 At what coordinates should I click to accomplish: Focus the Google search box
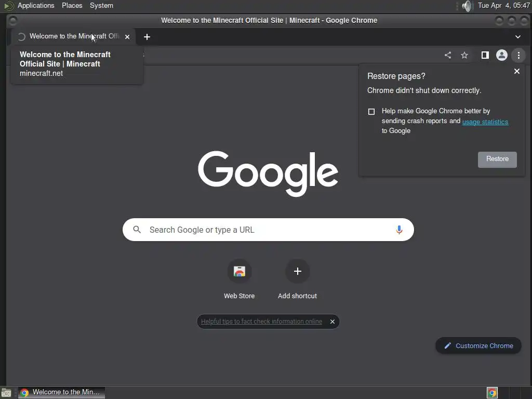[268, 230]
